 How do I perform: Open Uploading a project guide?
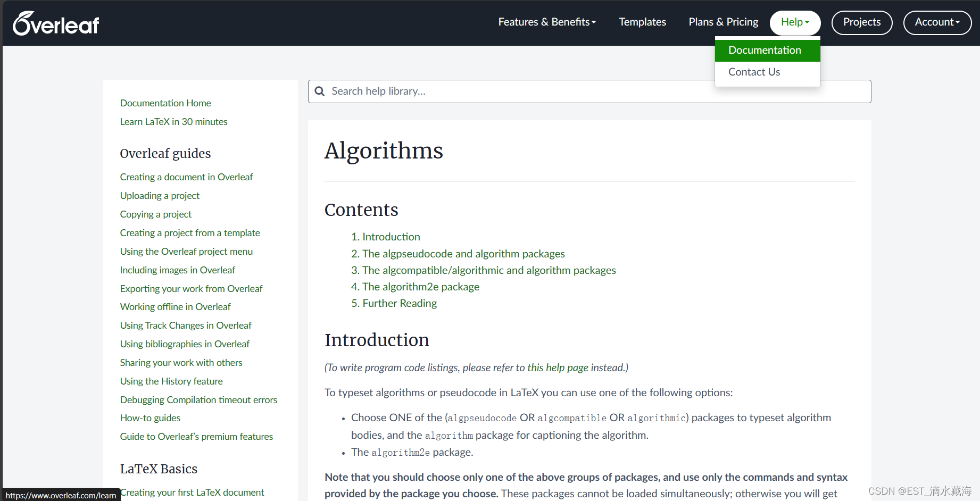pyautogui.click(x=160, y=196)
